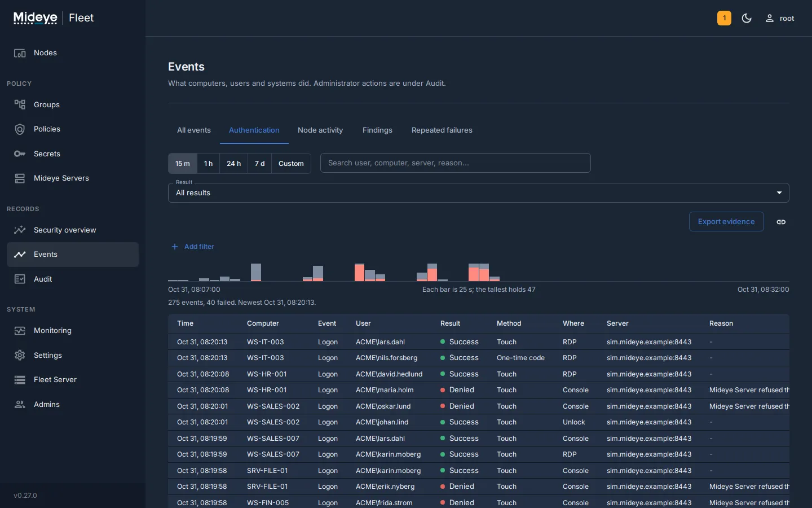Click the Result column header
This screenshot has height=508, width=812.
(x=451, y=324)
